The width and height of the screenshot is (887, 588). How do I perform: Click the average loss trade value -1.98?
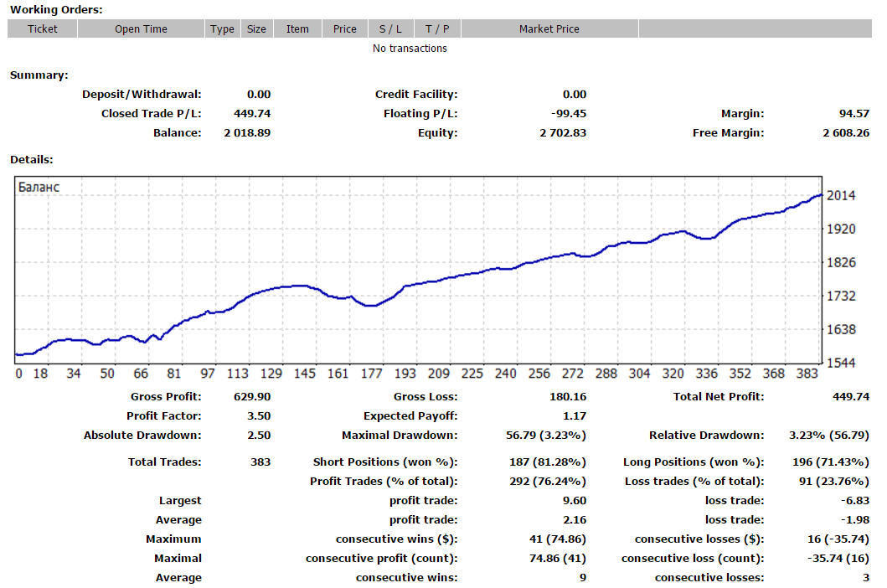855,519
